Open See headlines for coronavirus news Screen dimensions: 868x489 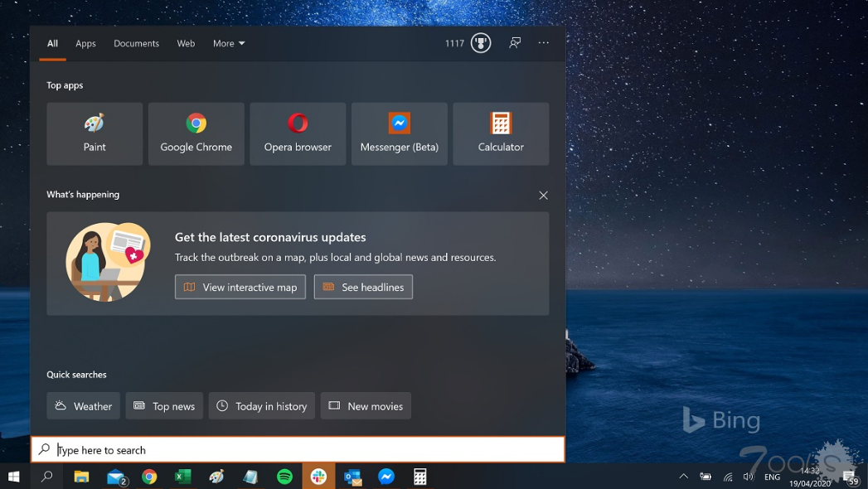(x=363, y=287)
